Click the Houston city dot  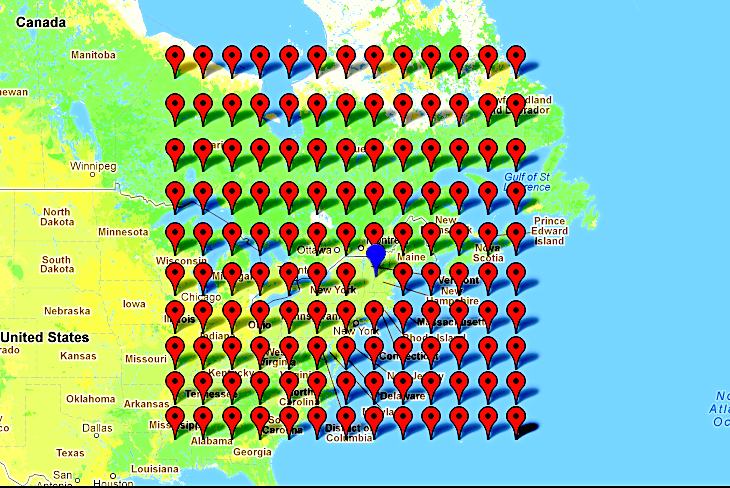coord(113,476)
